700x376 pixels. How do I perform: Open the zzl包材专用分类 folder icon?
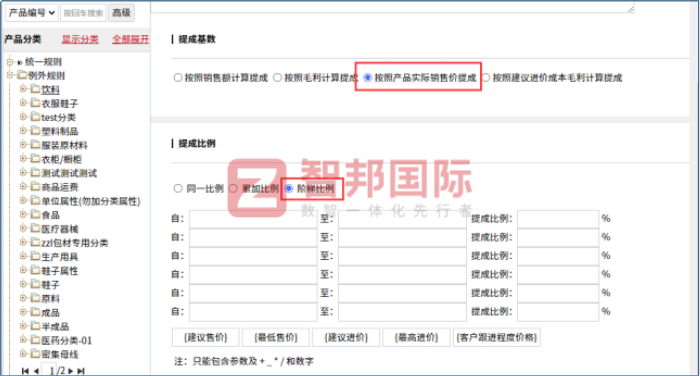[x=35, y=242]
